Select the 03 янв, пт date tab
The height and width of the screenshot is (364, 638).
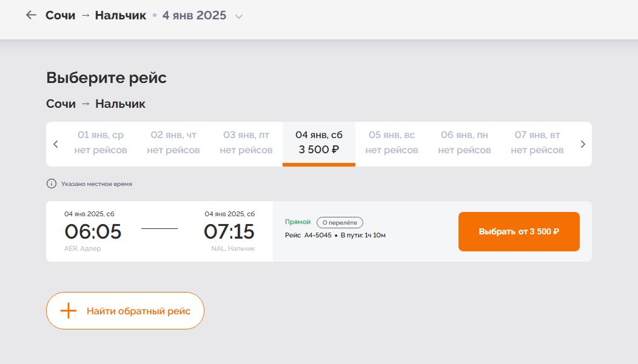click(x=246, y=143)
